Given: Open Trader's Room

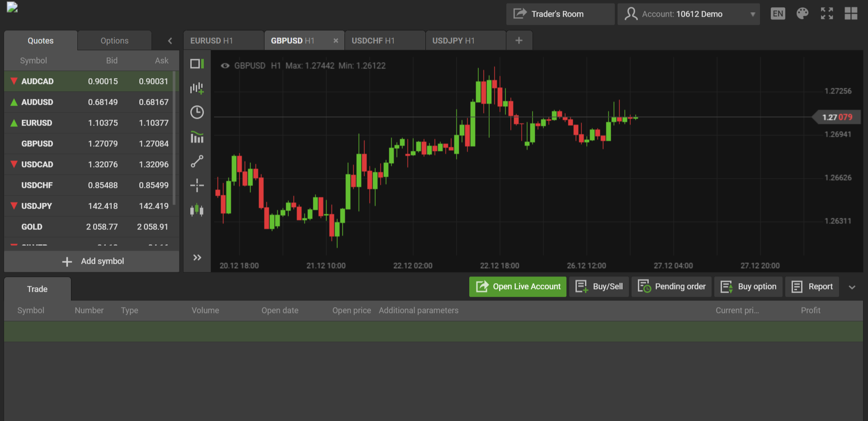Looking at the screenshot, I should (560, 14).
